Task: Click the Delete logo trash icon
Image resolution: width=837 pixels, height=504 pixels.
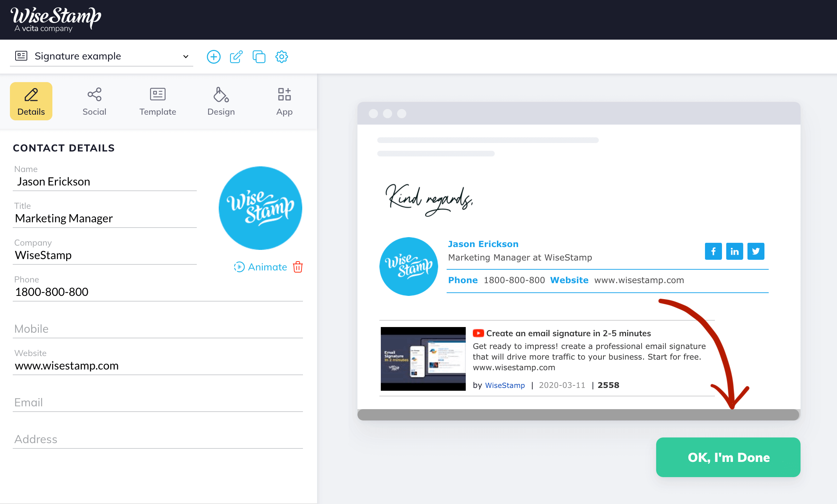Action: click(x=298, y=267)
